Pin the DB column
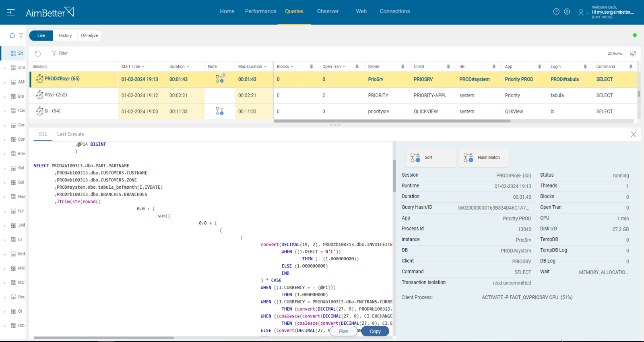Screen dimensions: 644x342 point(494,67)
